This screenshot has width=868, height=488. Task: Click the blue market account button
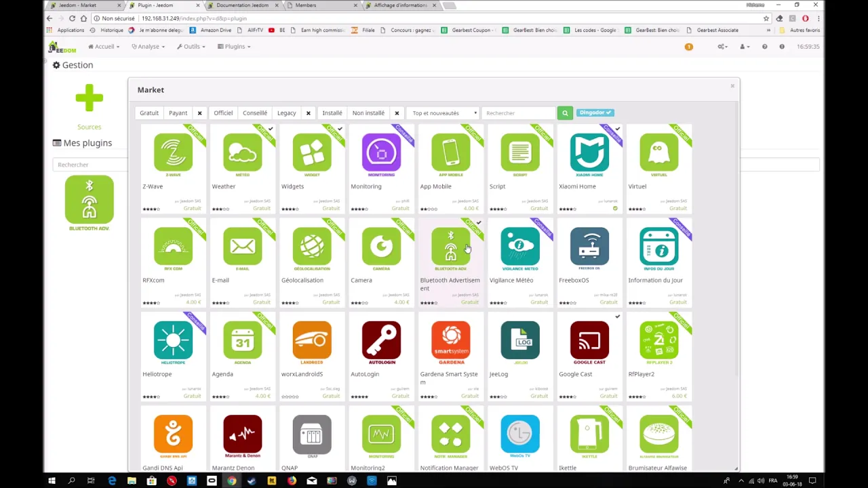pyautogui.click(x=595, y=113)
